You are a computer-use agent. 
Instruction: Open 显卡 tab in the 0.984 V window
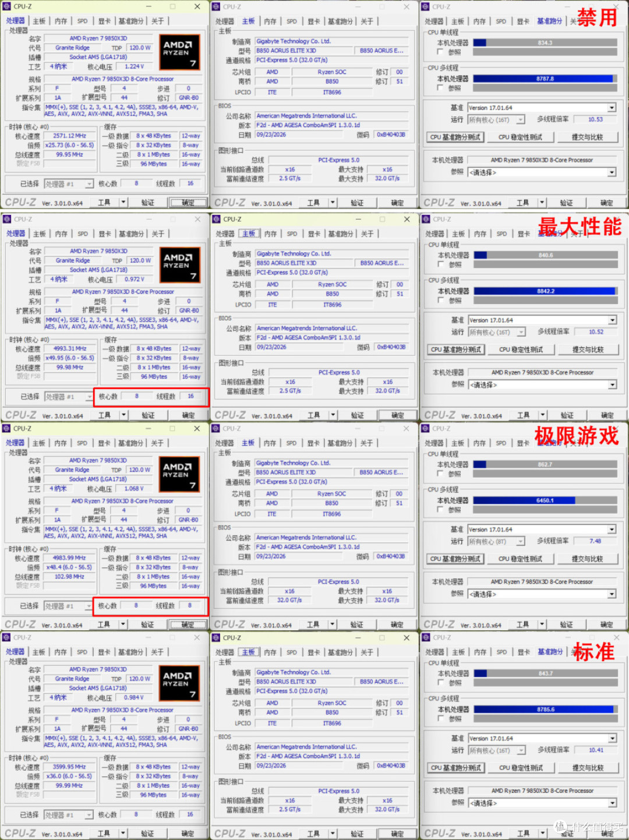[x=104, y=652]
